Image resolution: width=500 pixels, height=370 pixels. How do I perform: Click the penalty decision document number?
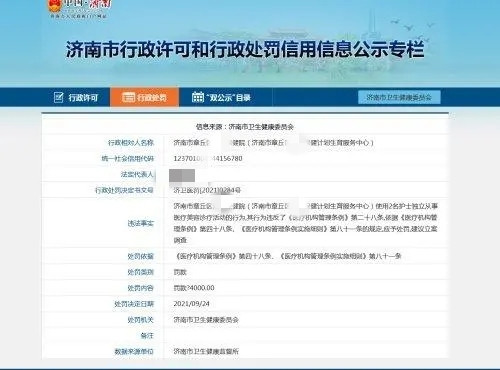click(207, 190)
